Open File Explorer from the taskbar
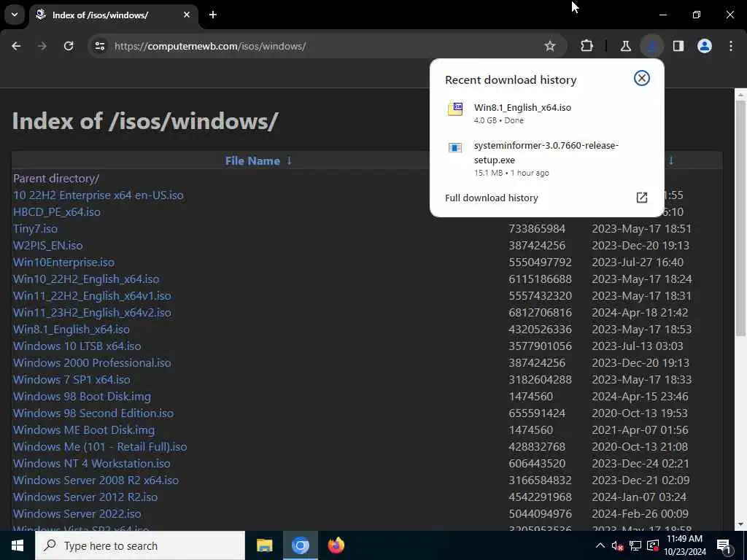The width and height of the screenshot is (747, 560). [264, 545]
